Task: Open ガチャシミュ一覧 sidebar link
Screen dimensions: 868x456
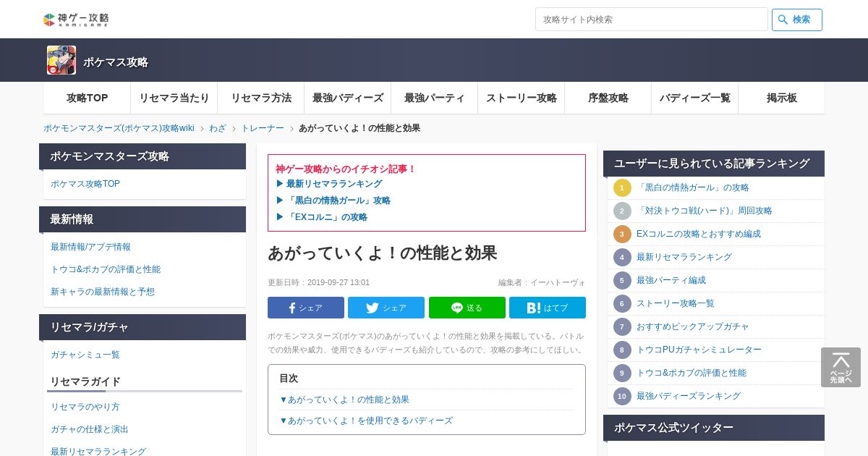Action: pos(85,355)
